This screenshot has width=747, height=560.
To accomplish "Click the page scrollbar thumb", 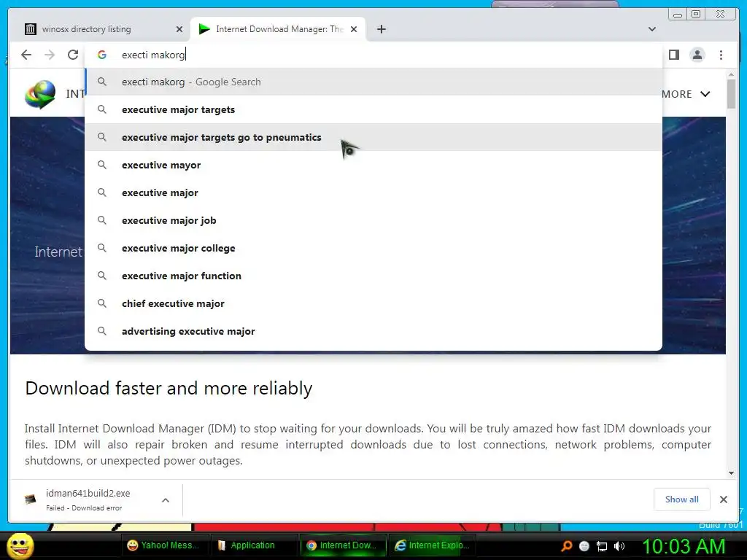I will (731, 94).
